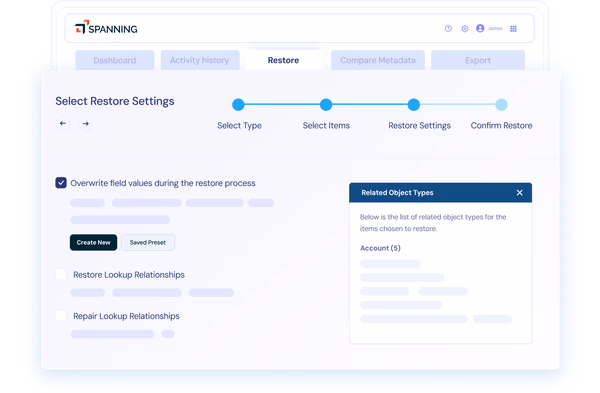Open the Compare Metadata tab
Viewport: 600px width, 393px height.
pos(378,60)
